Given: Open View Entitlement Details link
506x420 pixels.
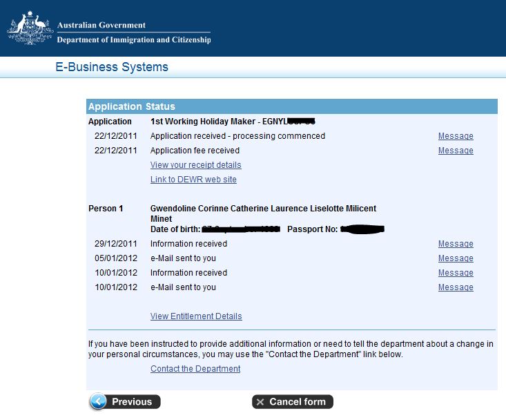Looking at the screenshot, I should 196,316.
